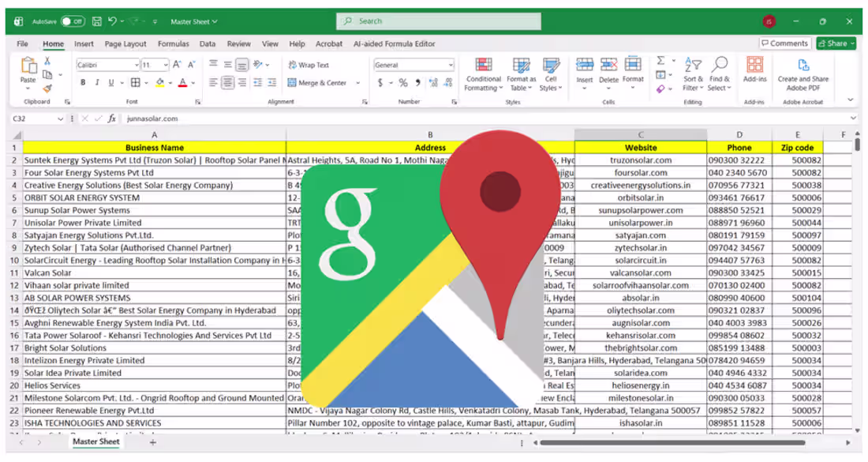Toggle Wrap Text
The image size is (868, 462).
[x=309, y=65]
